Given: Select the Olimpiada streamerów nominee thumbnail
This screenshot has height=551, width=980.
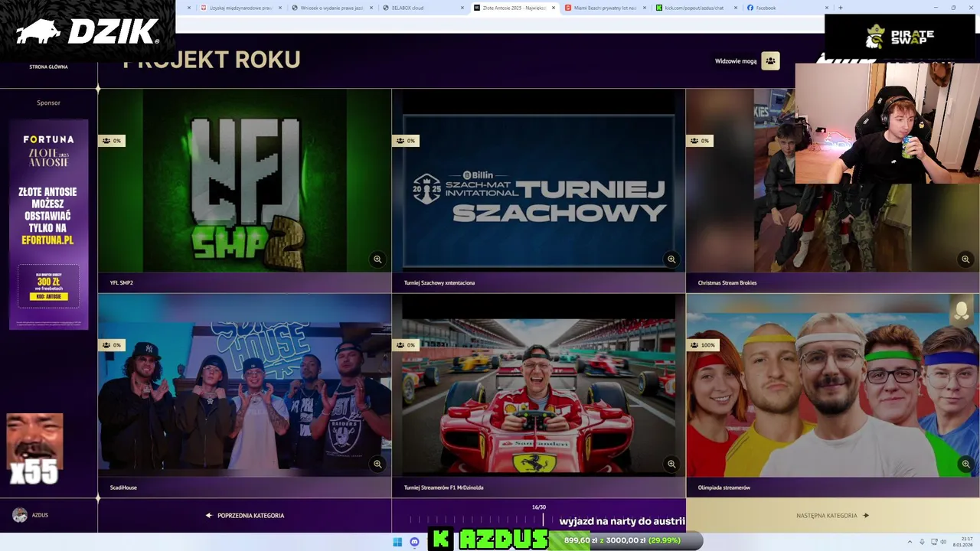Looking at the screenshot, I should (832, 385).
